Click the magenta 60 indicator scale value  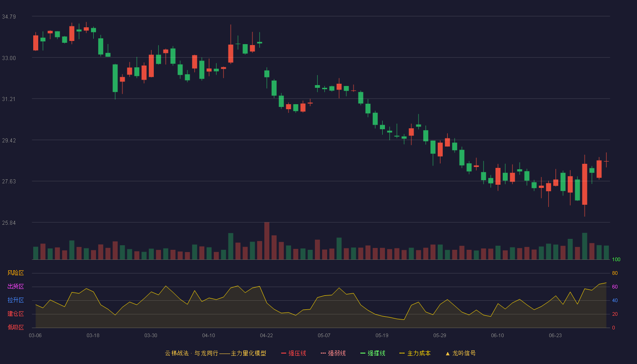click(615, 287)
